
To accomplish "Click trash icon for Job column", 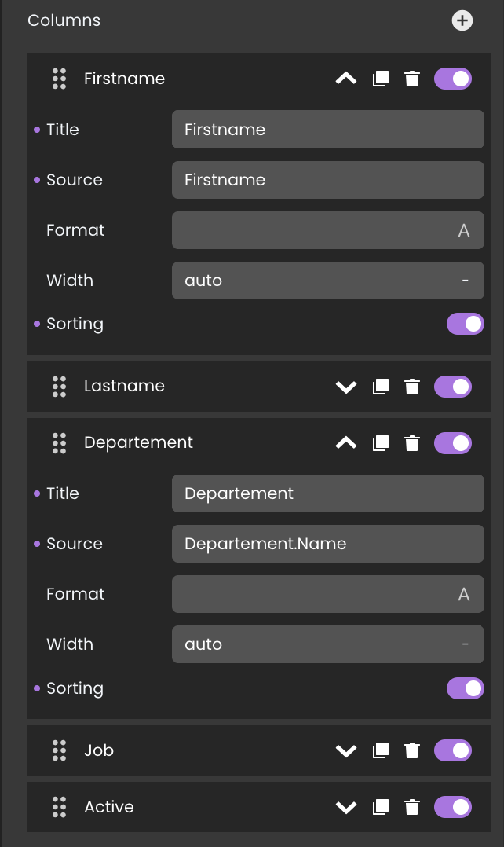I will [411, 750].
